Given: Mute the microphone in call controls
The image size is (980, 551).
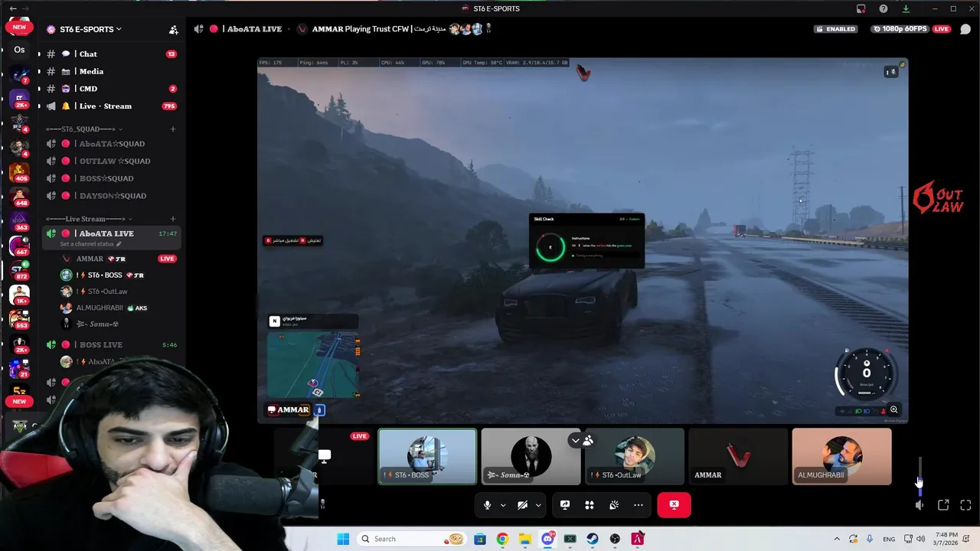Looking at the screenshot, I should coord(487,505).
